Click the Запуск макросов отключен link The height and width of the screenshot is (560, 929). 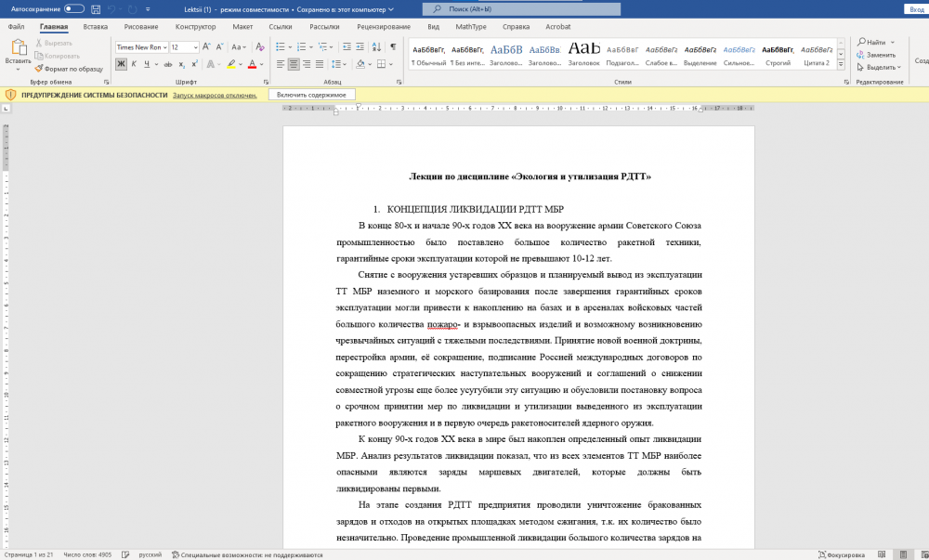point(215,95)
